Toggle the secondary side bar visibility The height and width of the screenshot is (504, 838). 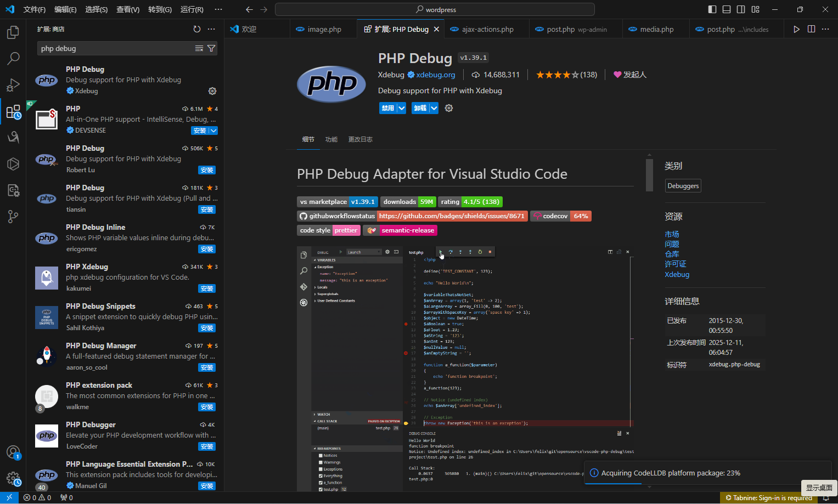(x=741, y=9)
